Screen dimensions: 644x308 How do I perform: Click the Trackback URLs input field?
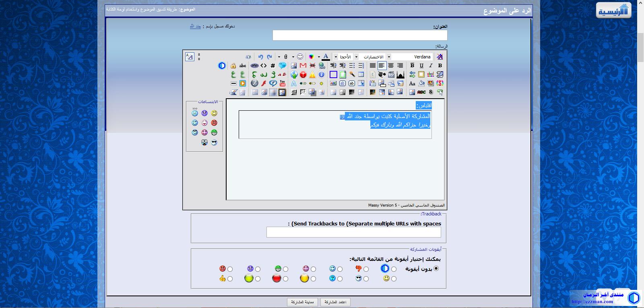pos(353,232)
